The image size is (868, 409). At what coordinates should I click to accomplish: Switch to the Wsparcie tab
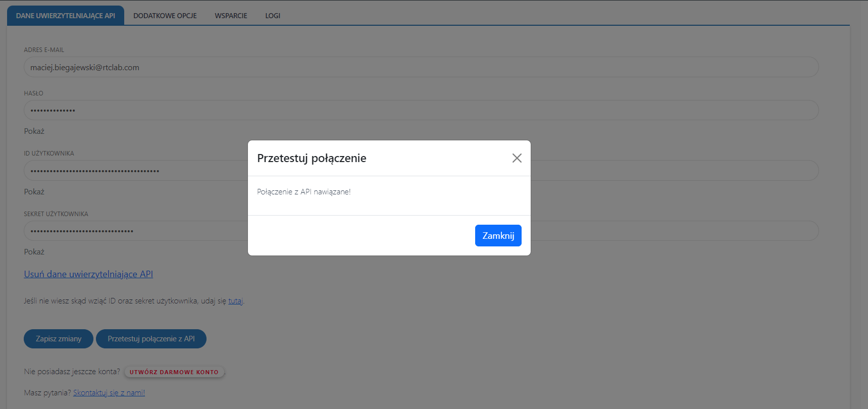[x=231, y=16]
